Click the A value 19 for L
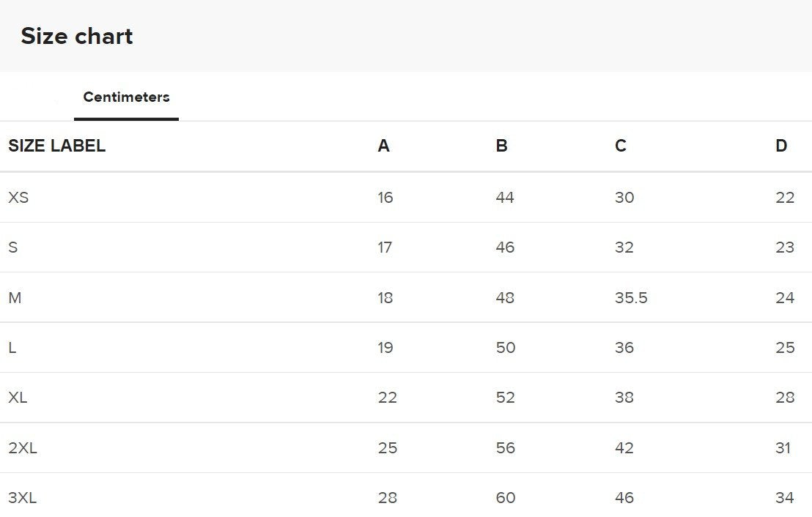The image size is (812, 517). pos(385,348)
